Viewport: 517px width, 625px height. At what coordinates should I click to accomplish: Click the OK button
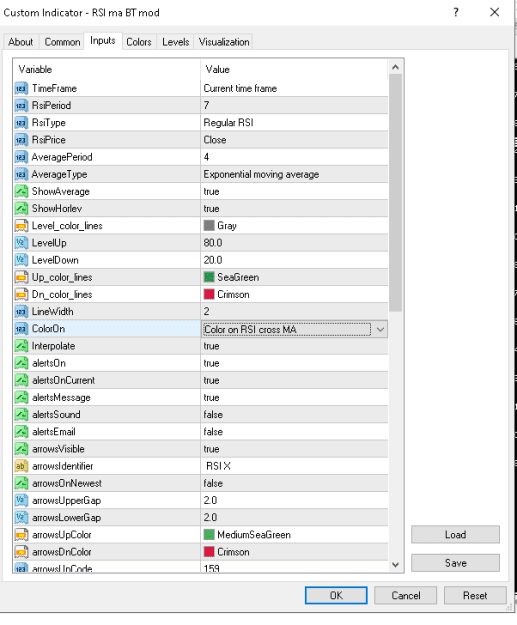[336, 596]
